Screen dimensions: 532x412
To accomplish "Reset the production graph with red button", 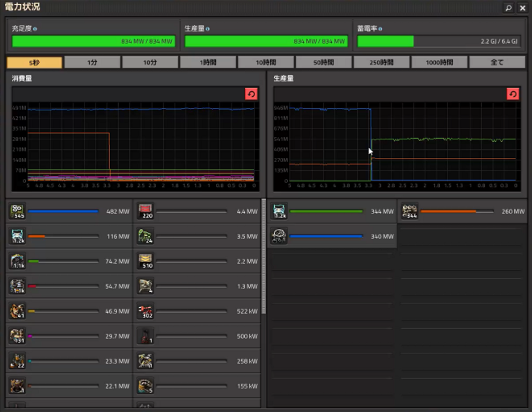I will [x=513, y=94].
